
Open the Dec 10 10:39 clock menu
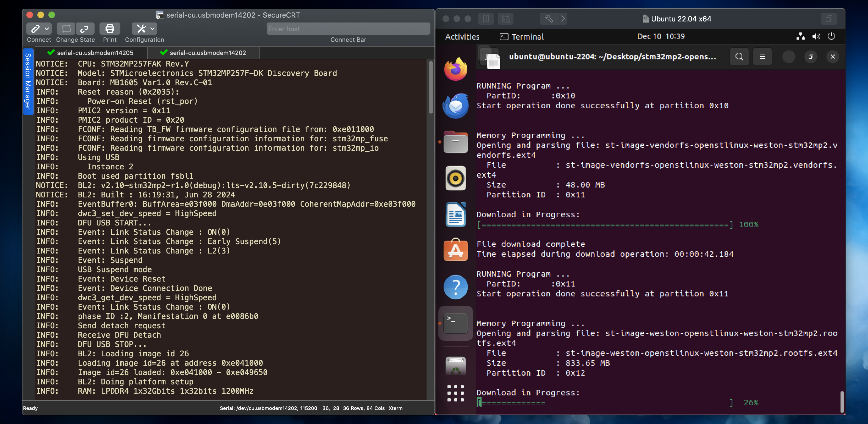(x=660, y=36)
